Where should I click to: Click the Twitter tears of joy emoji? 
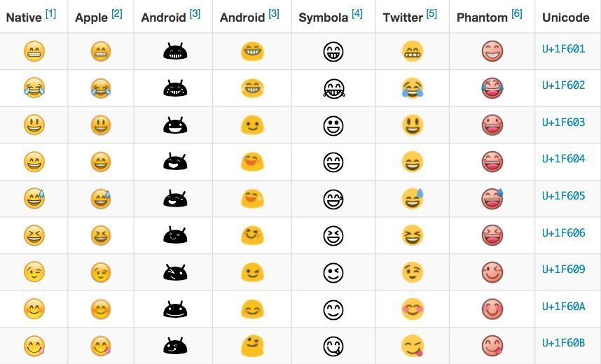pos(413,88)
